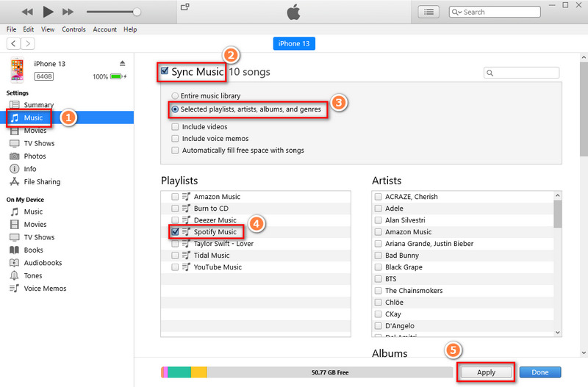Check Ariana Grande, Justin Bieber artist
Image resolution: width=588 pixels, height=387 pixels.
click(378, 244)
